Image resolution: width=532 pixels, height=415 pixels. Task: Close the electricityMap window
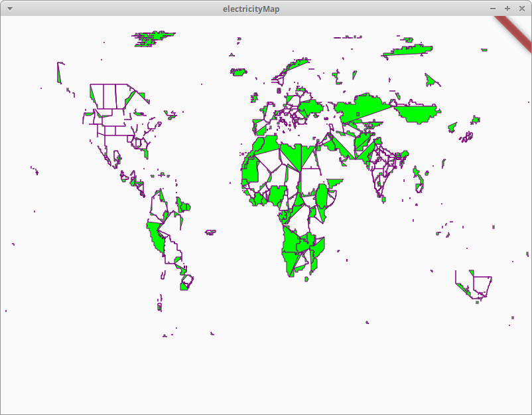pos(522,9)
